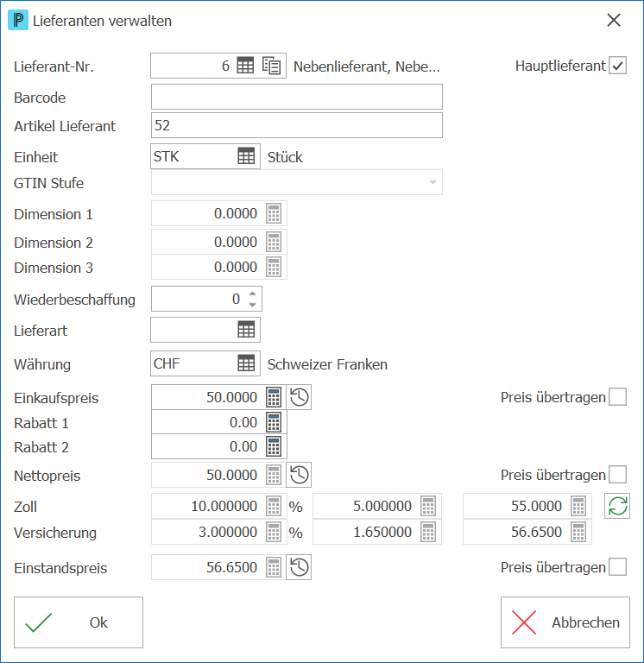Image resolution: width=644 pixels, height=663 pixels.
Task: Click into the Barcode input field
Action: (297, 97)
